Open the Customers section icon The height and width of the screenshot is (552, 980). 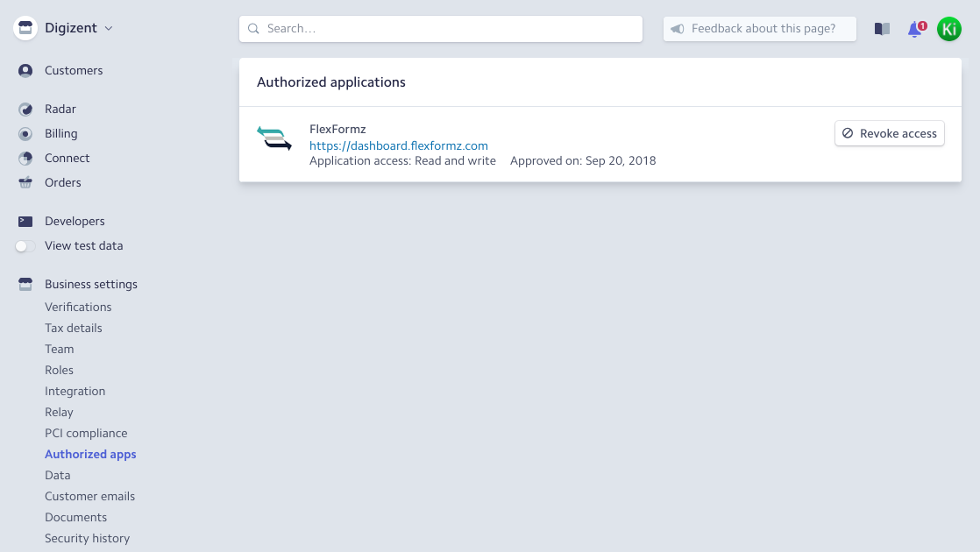25,70
